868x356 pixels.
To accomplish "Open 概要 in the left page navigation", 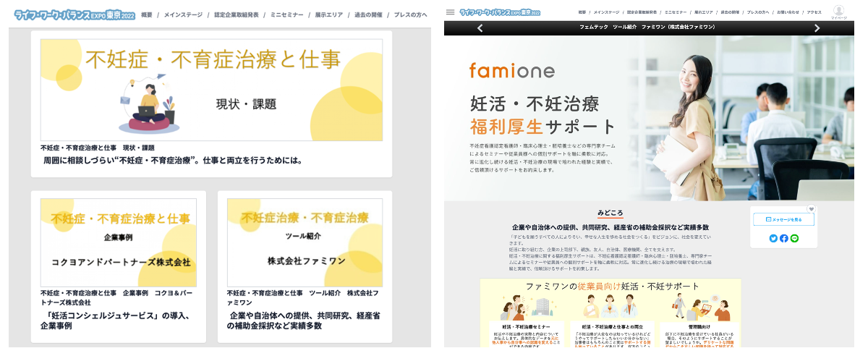I will click(x=147, y=14).
